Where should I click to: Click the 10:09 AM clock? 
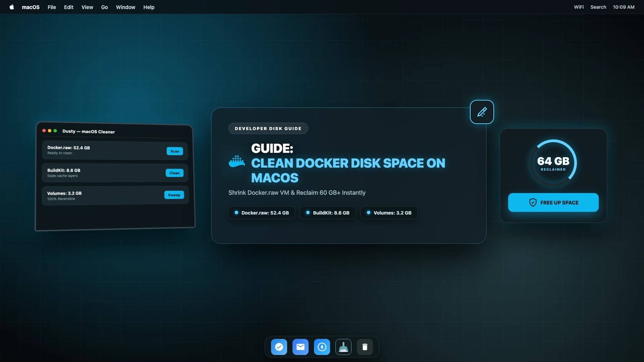(624, 7)
